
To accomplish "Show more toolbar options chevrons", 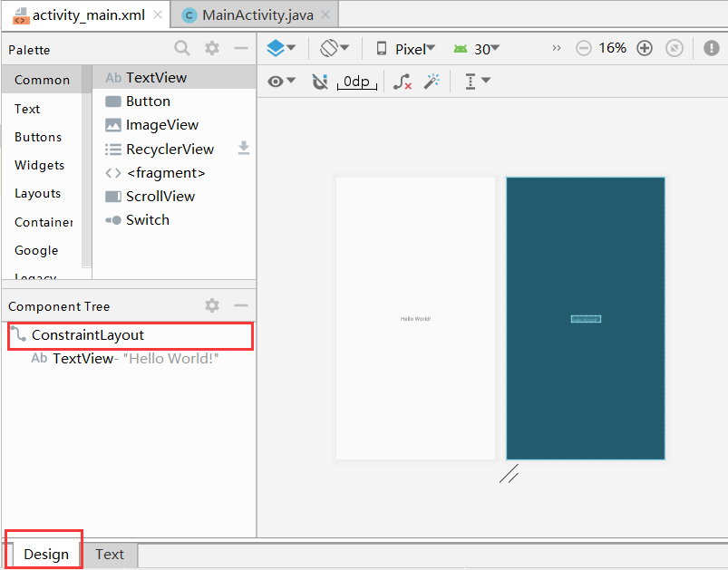I will click(557, 48).
